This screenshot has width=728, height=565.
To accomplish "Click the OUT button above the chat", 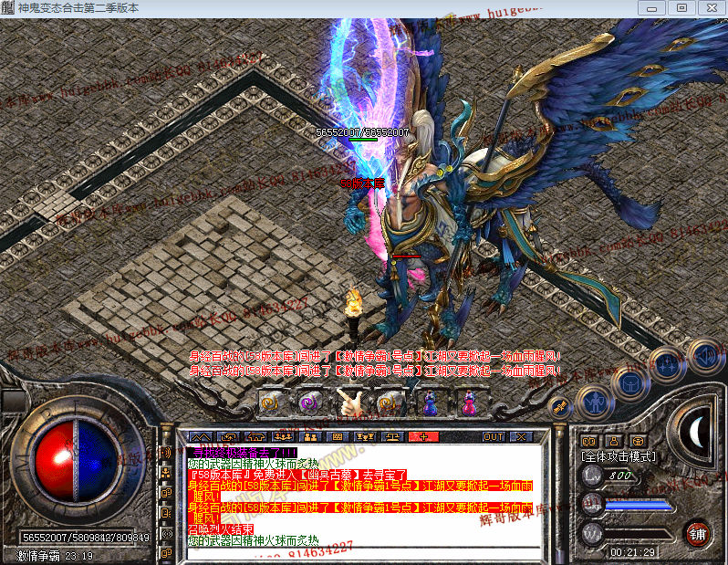I will coord(494,437).
